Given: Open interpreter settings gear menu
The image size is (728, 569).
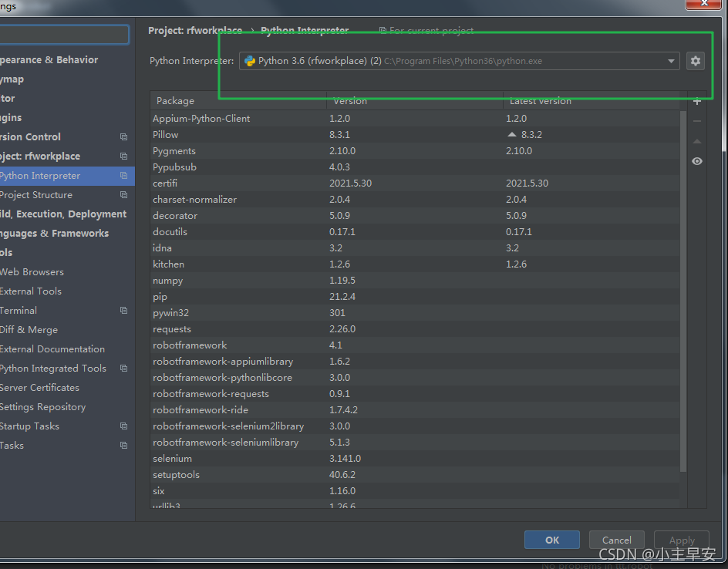Looking at the screenshot, I should pos(695,61).
